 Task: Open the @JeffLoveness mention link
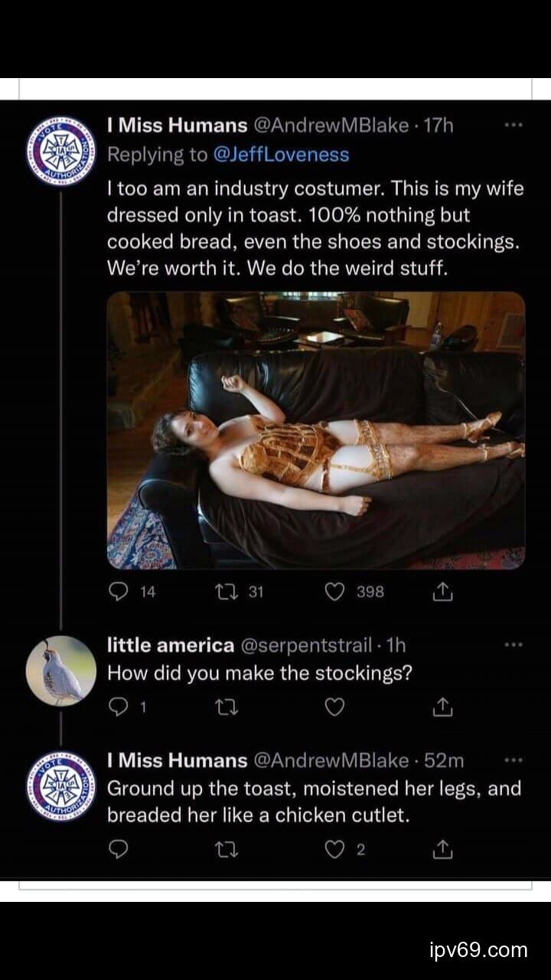(x=281, y=155)
